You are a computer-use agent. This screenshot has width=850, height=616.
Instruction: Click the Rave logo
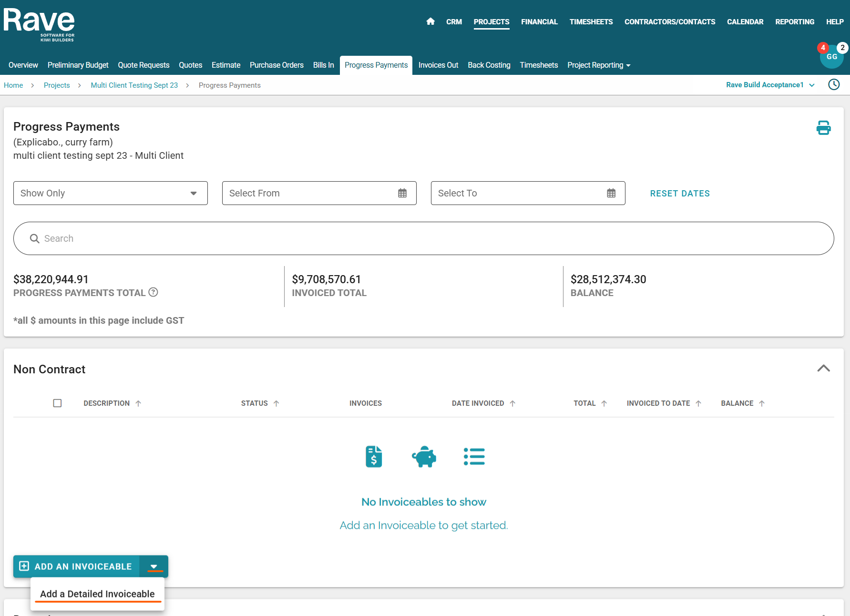pyautogui.click(x=39, y=25)
